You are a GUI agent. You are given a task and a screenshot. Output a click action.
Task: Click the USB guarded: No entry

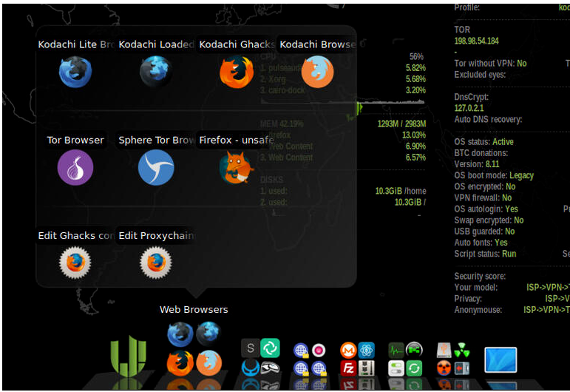click(x=484, y=232)
